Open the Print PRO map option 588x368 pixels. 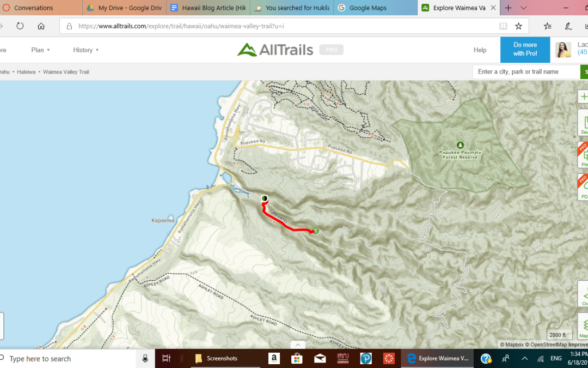[583, 155]
